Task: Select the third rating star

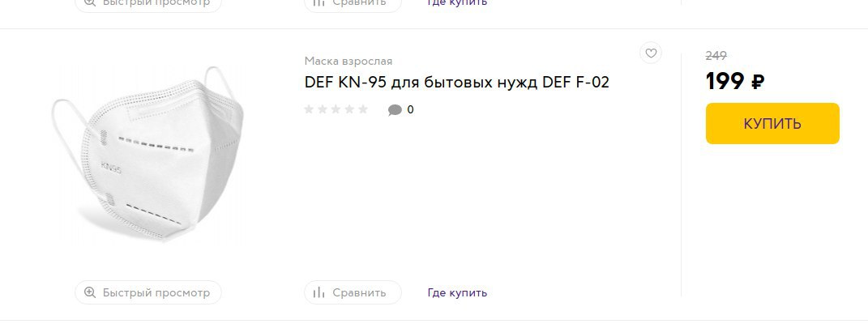Action: (336, 109)
